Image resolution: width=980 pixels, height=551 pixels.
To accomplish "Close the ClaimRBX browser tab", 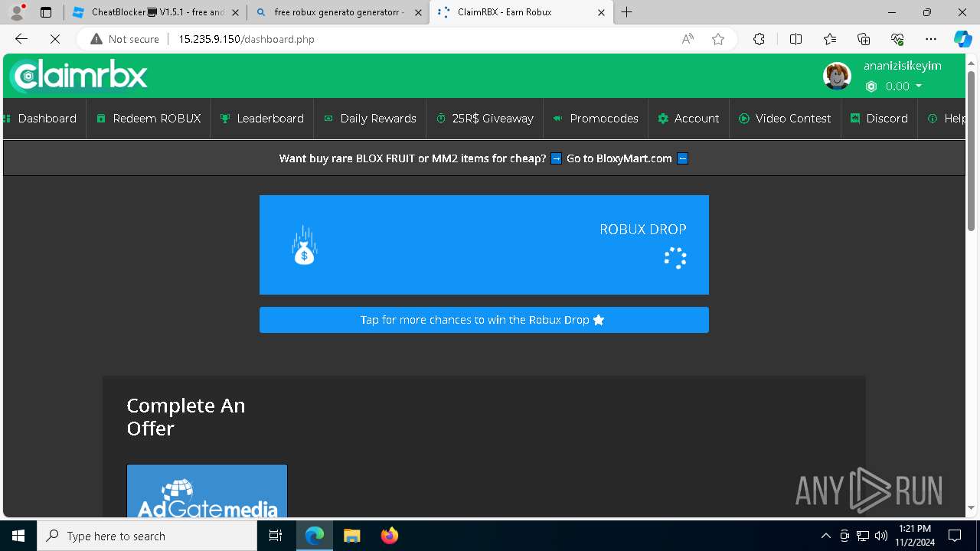I will [x=601, y=12].
